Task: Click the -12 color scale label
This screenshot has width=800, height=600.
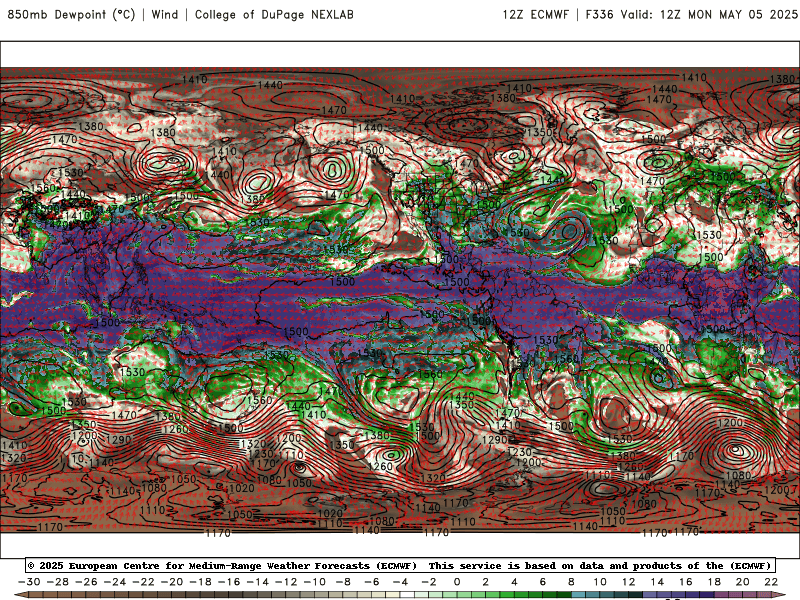Action: point(286,582)
